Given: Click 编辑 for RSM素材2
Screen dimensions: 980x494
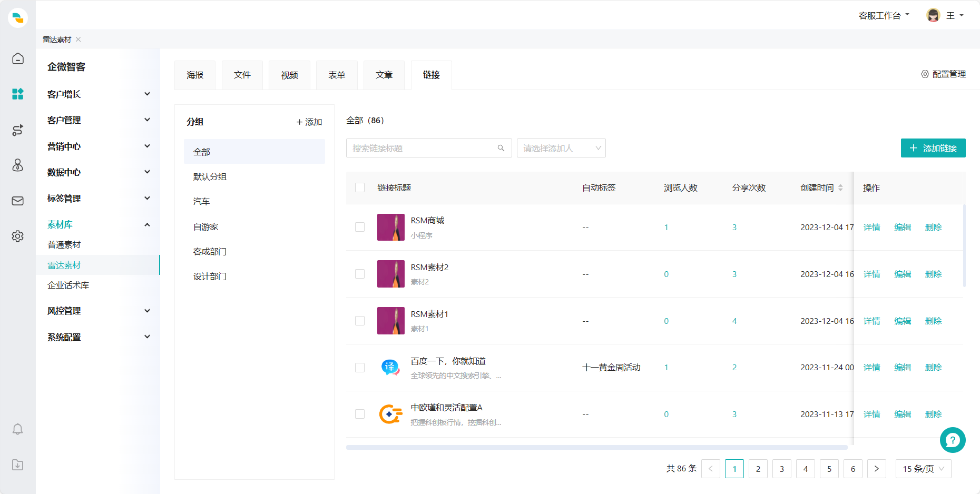Looking at the screenshot, I should [x=903, y=274].
